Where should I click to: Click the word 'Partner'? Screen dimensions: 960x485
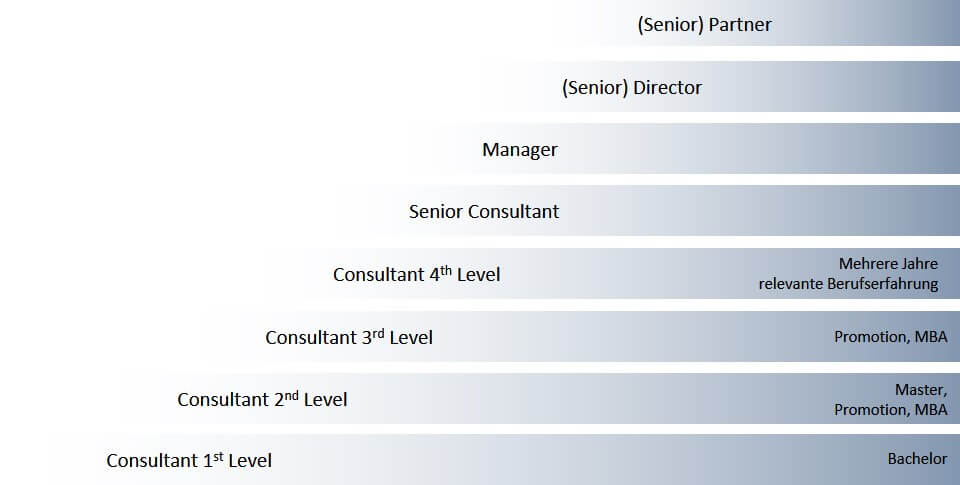740,24
